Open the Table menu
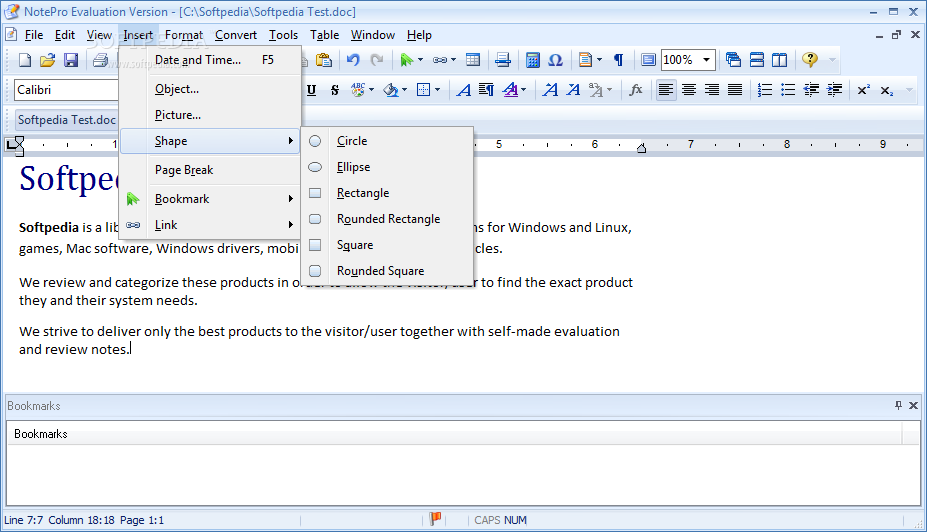 pos(325,35)
